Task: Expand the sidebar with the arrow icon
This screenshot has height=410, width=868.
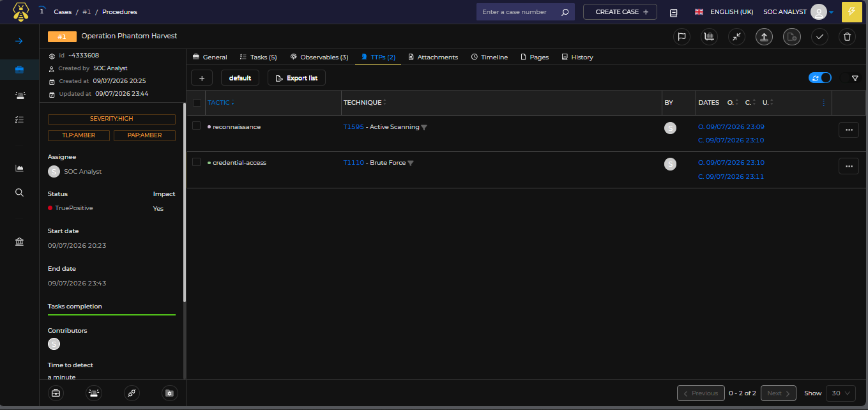Action: (x=19, y=41)
